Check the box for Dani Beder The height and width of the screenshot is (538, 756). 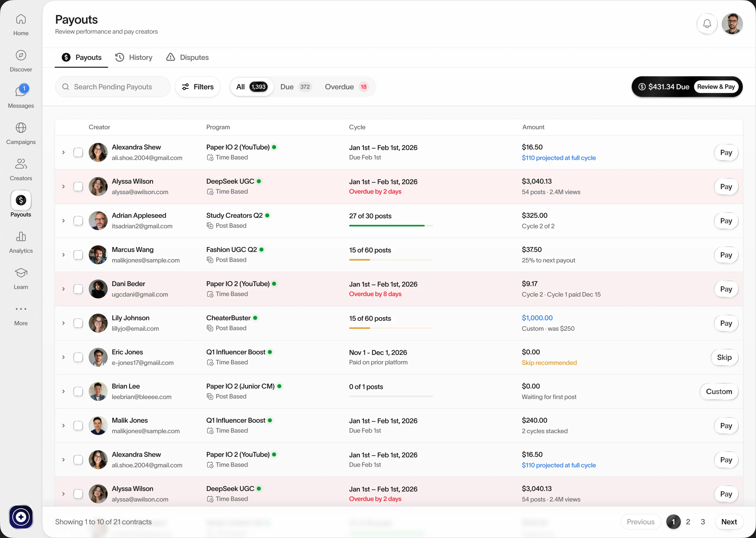point(78,289)
